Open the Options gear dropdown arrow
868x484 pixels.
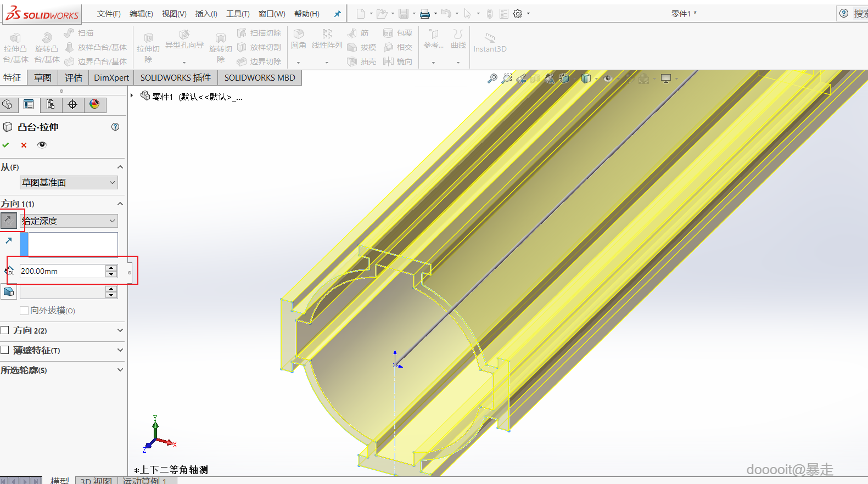529,14
